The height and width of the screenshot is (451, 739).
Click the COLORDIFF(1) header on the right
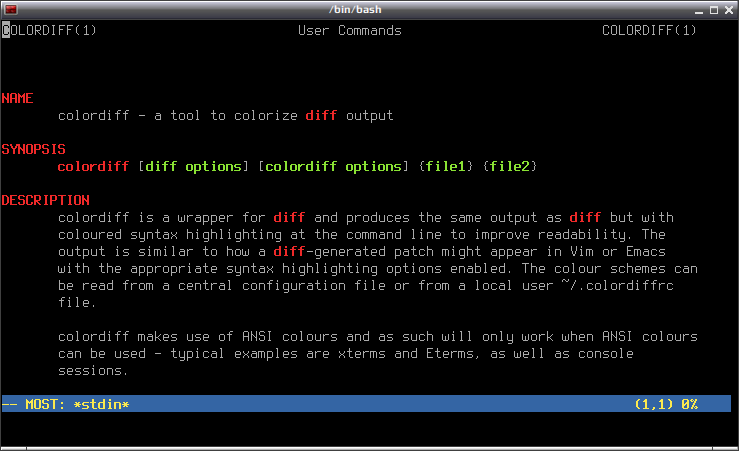[x=649, y=31]
